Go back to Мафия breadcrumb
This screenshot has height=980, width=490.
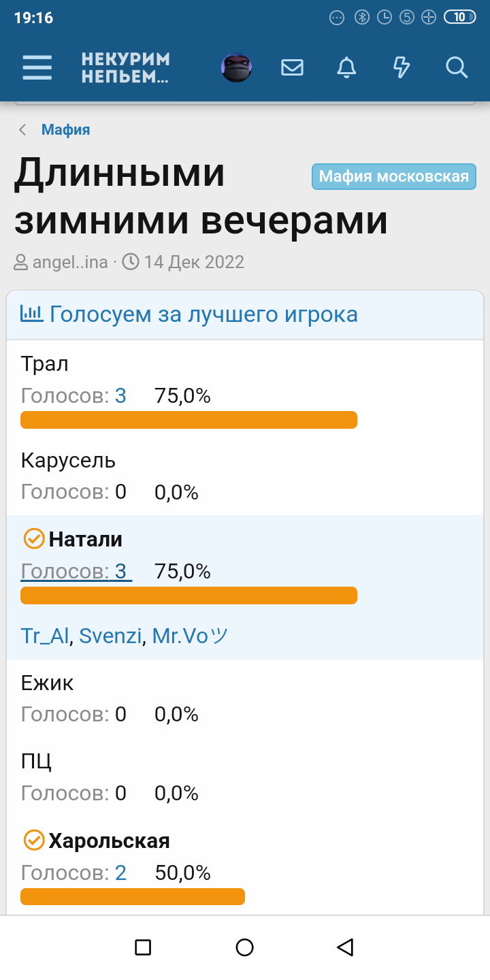tap(65, 130)
